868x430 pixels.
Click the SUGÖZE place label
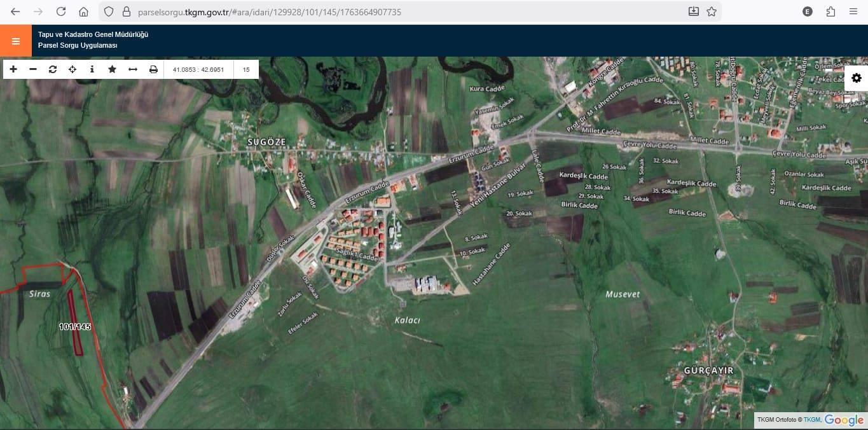click(x=266, y=141)
